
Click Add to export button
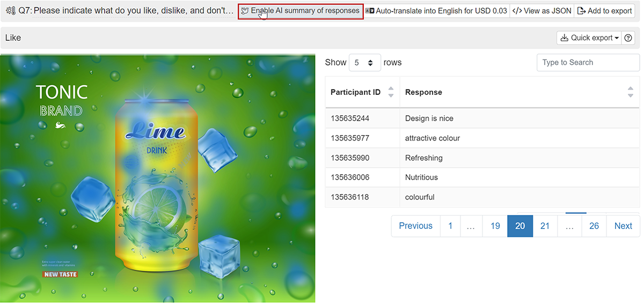click(604, 11)
